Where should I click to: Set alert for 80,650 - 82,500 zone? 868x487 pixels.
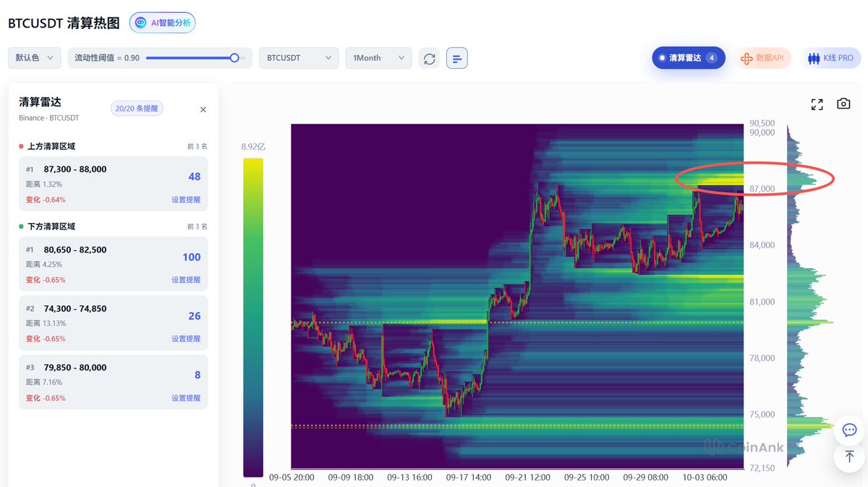(186, 280)
